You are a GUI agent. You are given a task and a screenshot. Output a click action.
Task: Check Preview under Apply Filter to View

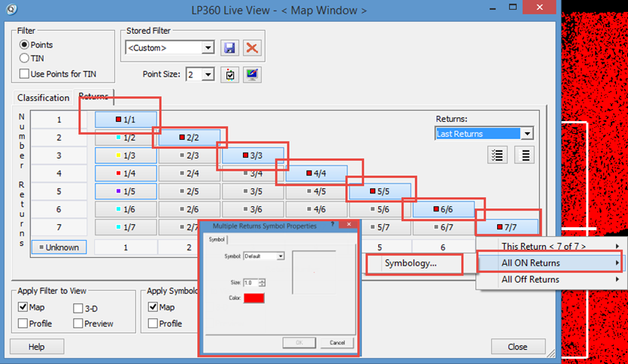pyautogui.click(x=78, y=323)
